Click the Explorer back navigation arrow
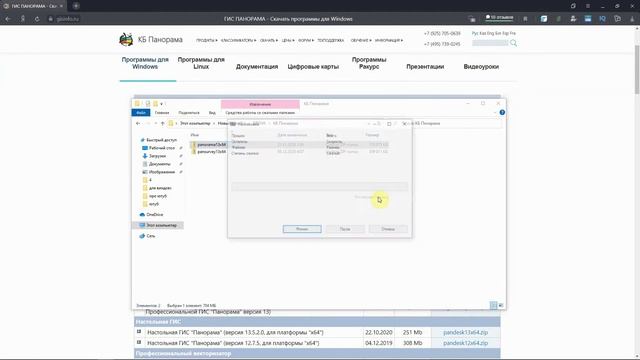This screenshot has width=640, height=360. pyautogui.click(x=138, y=123)
